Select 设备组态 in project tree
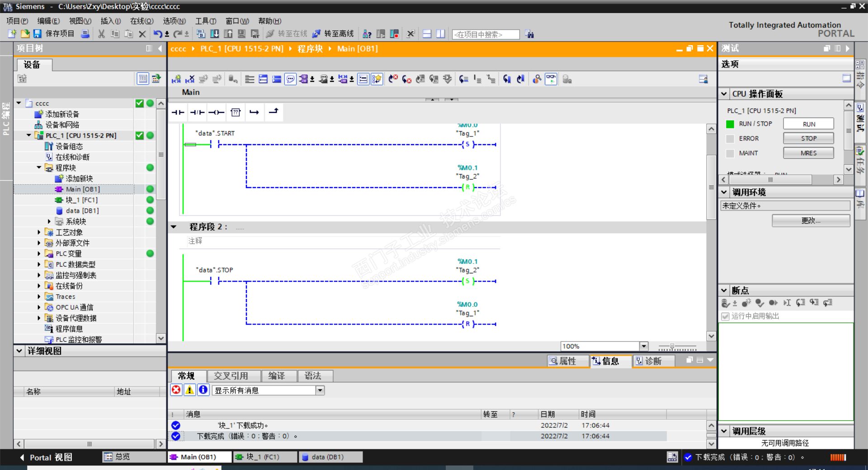The image size is (868, 470). click(69, 146)
